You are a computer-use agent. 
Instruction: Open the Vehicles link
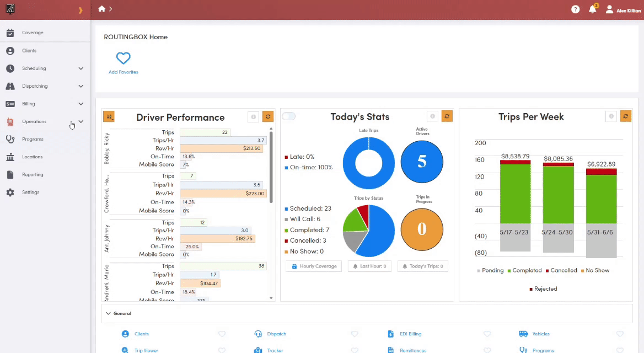pyautogui.click(x=541, y=334)
